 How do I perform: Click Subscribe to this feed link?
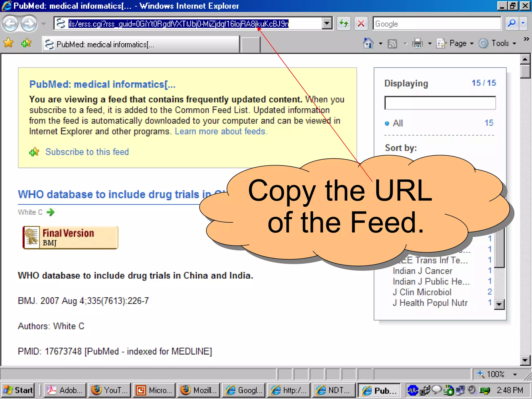tap(87, 152)
